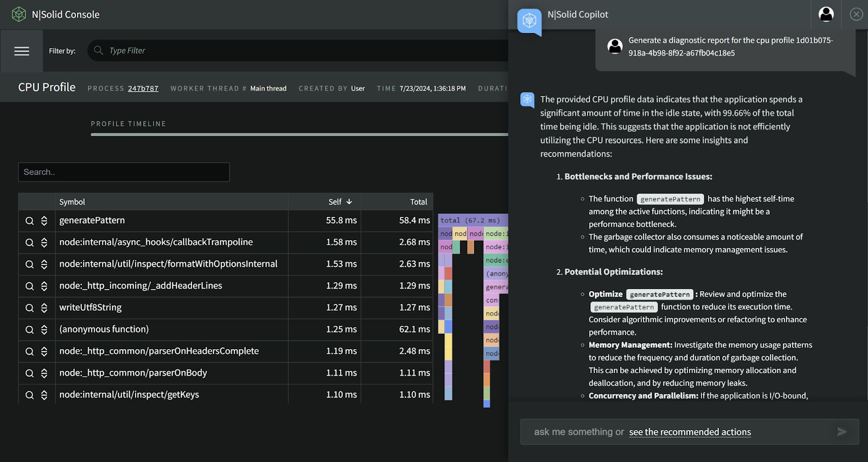Image resolution: width=868 pixels, height=462 pixels.
Task: Expand (anonymous function) row with up-down arrows
Action: [44, 329]
